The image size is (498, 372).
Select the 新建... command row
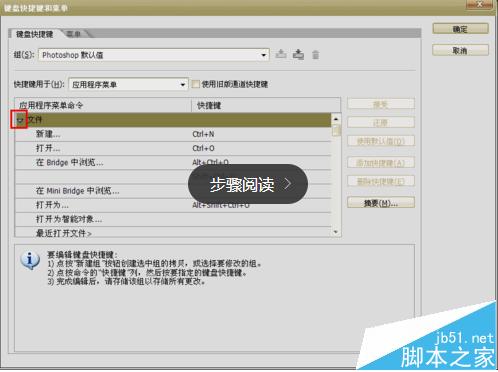173,134
